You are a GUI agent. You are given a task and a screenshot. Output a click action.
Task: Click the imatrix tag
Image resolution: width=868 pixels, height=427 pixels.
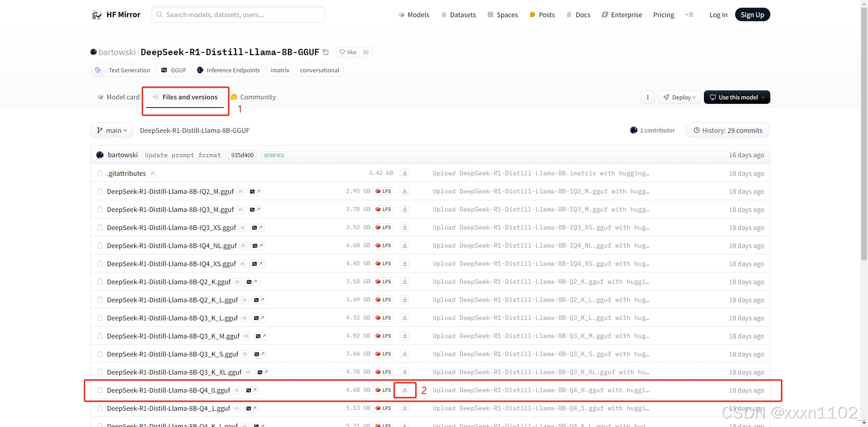[280, 70]
